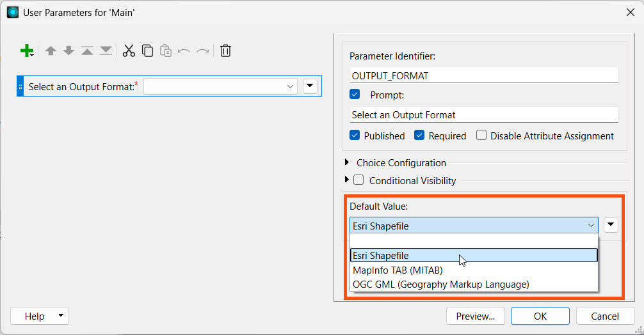Expand the Choice Configuration section
644x335 pixels.
[348, 163]
